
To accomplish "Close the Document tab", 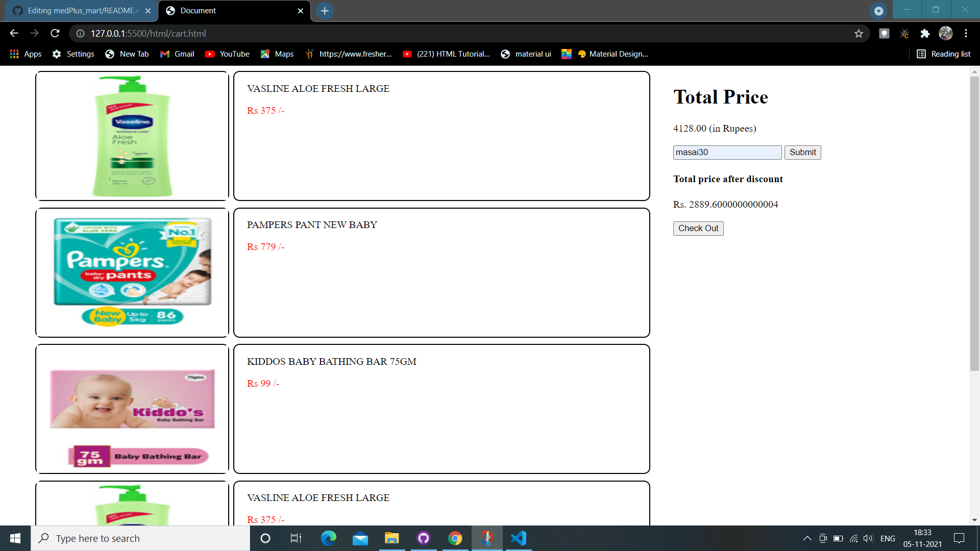I will (x=300, y=11).
